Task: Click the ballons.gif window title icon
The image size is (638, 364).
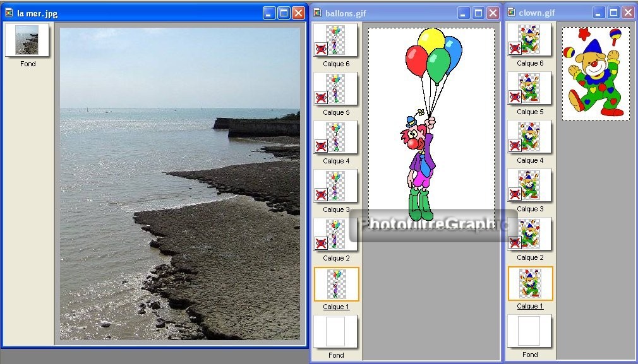Action: tap(318, 13)
